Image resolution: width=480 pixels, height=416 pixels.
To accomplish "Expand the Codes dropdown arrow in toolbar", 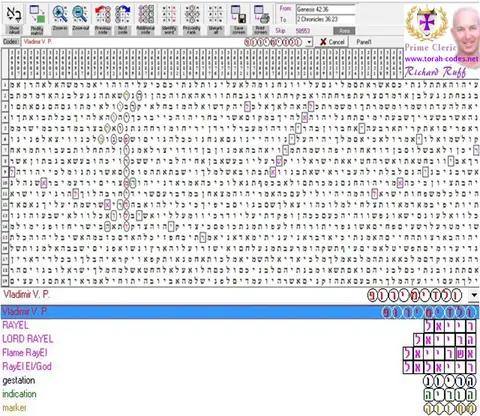I will point(309,42).
